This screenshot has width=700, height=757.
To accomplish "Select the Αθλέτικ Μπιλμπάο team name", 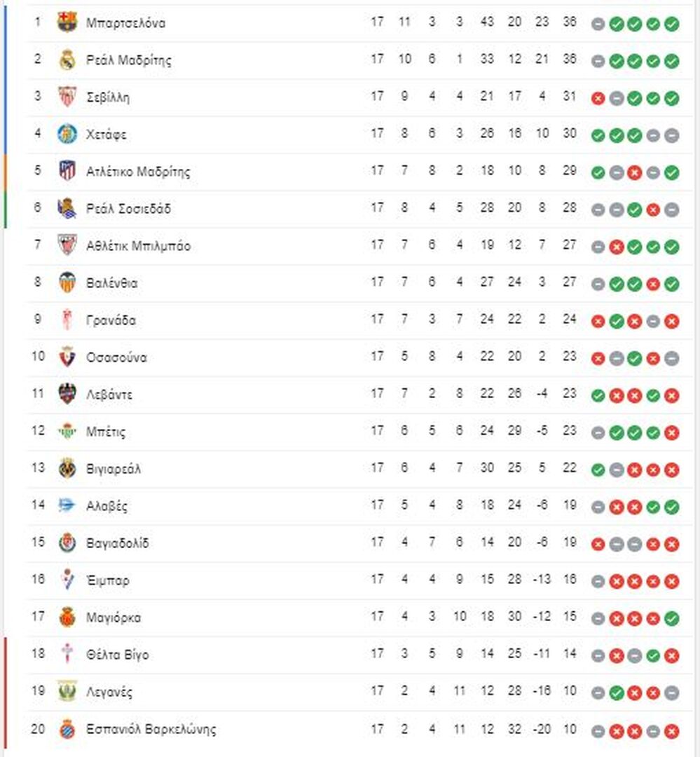I will point(138,245).
